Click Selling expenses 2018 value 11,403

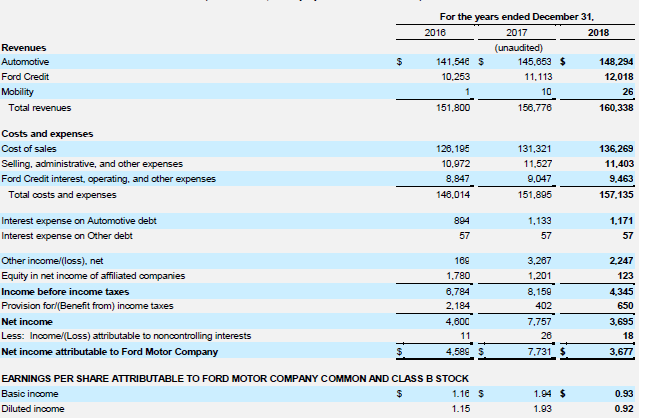click(619, 164)
